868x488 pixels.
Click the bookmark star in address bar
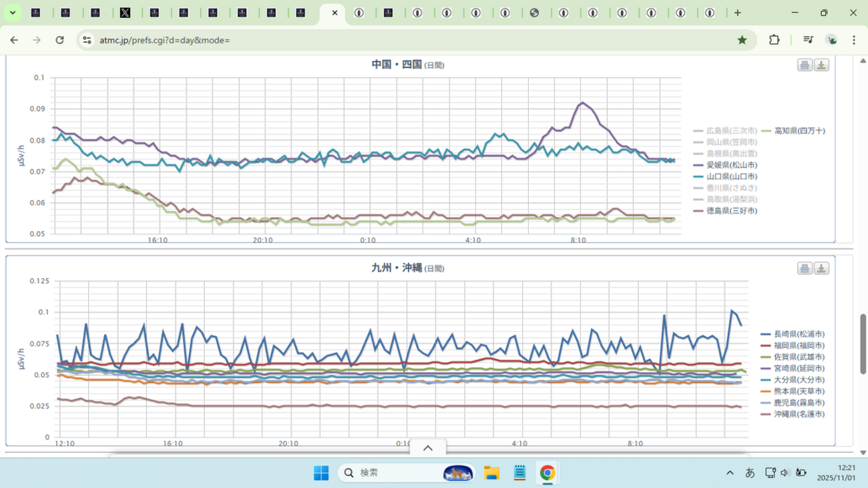coord(742,40)
